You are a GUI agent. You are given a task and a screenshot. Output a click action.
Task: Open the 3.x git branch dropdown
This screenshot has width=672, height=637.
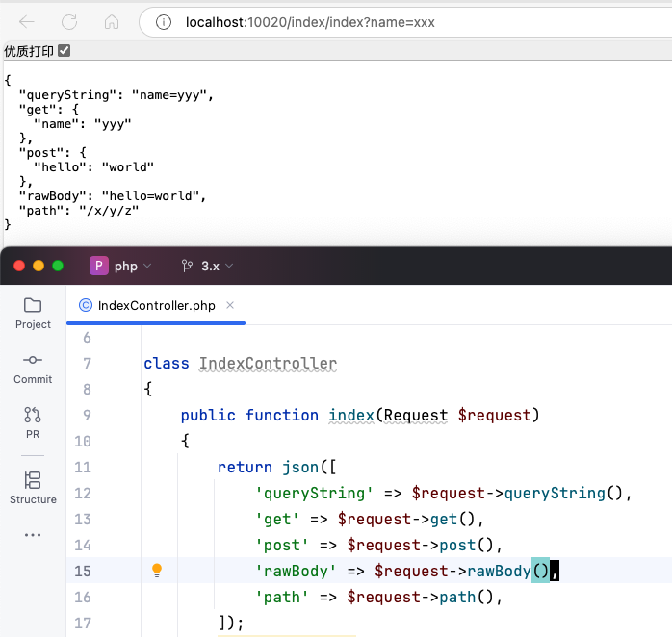tap(207, 266)
